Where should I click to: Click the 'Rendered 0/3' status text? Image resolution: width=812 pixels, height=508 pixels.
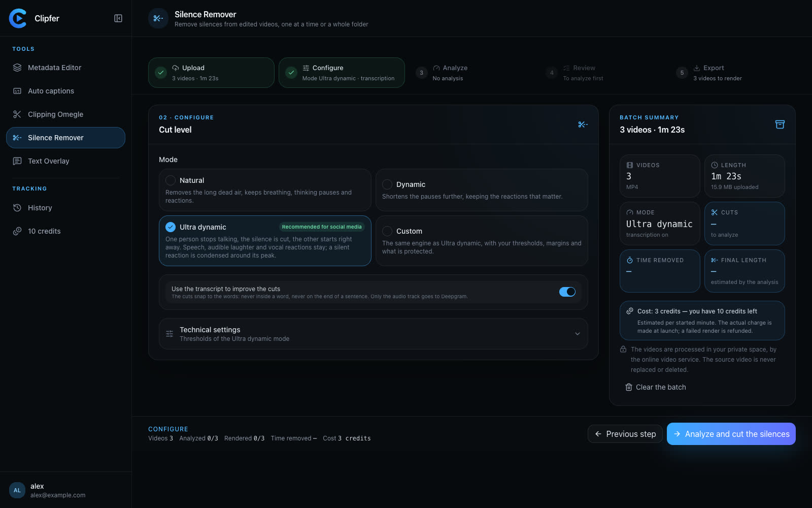point(245,438)
